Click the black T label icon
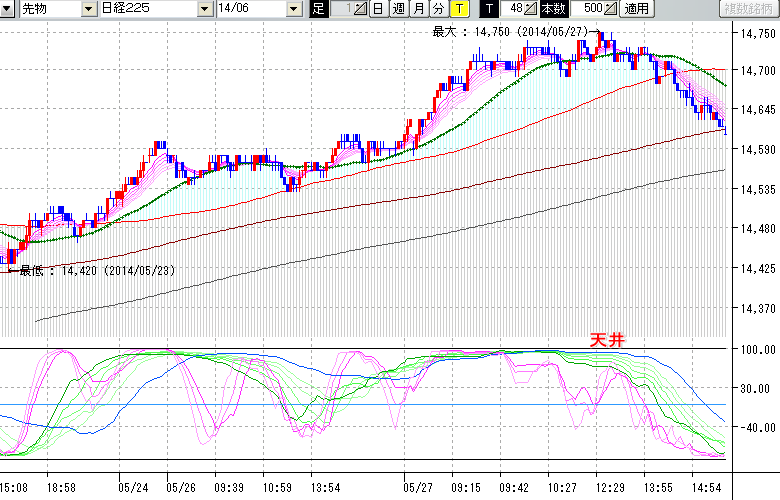Image resolution: width=780 pixels, height=500 pixels. point(489,9)
